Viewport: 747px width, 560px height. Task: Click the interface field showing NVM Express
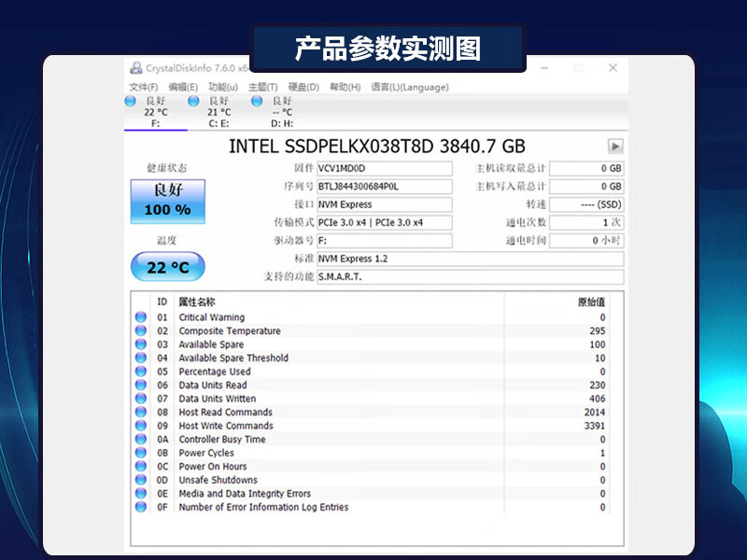(x=385, y=204)
